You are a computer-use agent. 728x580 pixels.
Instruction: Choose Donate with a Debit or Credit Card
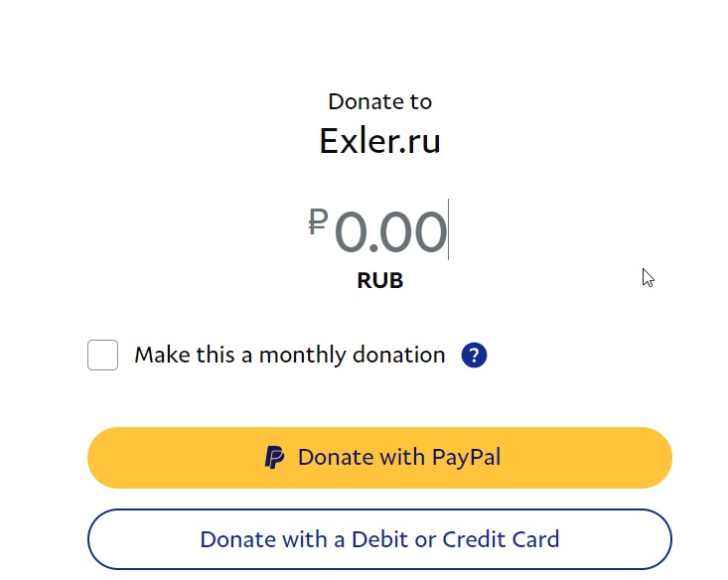(379, 539)
